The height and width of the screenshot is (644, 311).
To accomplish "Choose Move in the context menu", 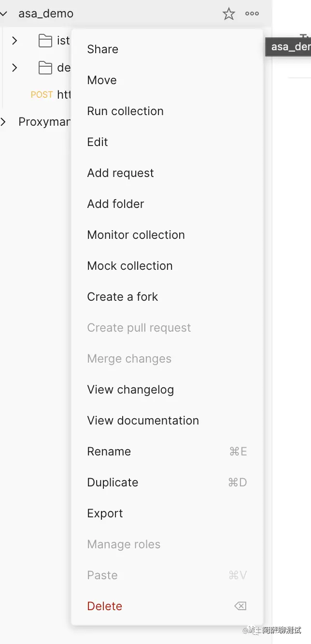I will (x=102, y=80).
